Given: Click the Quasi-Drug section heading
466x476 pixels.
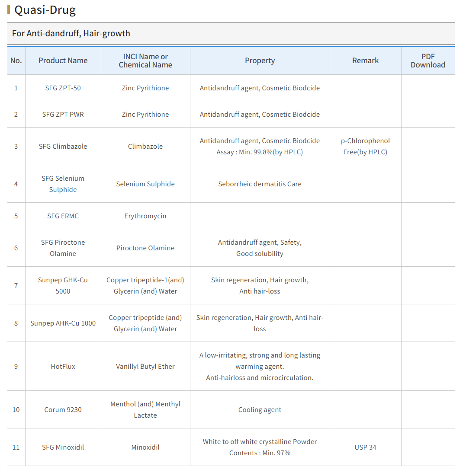Looking at the screenshot, I should tap(45, 10).
